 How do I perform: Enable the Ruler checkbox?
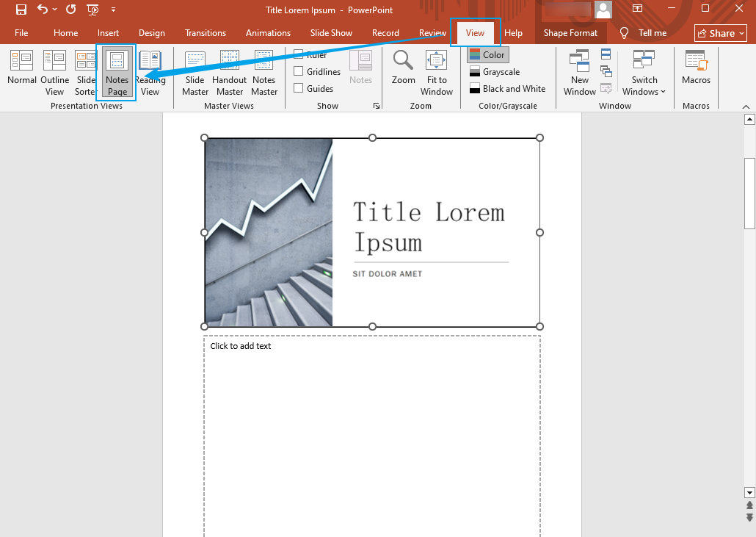point(299,54)
